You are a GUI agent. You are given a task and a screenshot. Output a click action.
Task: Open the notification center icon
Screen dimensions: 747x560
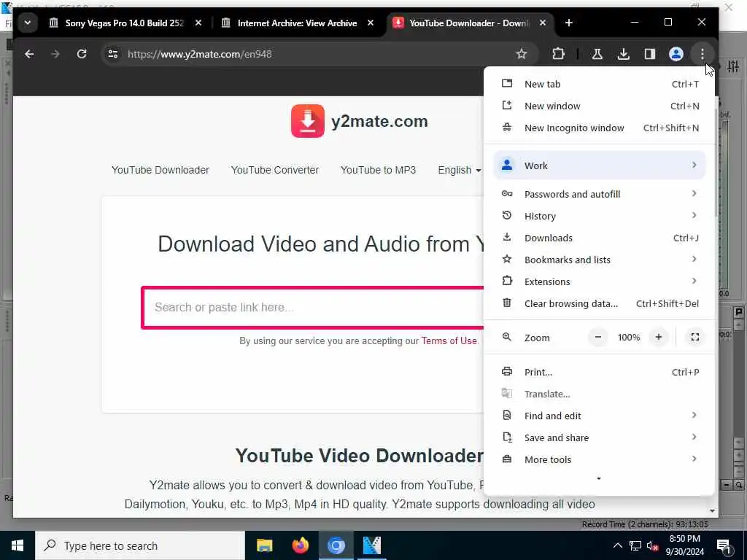(x=724, y=545)
